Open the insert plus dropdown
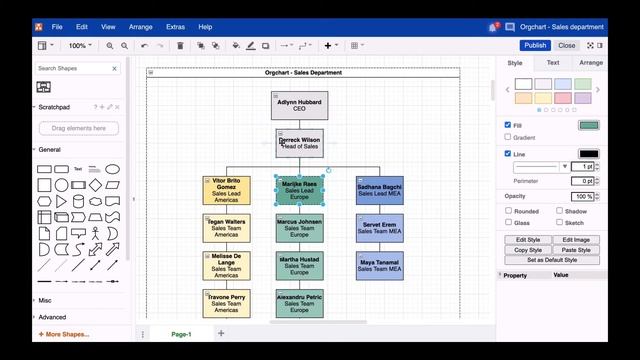Viewport: 640px width, 360px height. click(331, 46)
